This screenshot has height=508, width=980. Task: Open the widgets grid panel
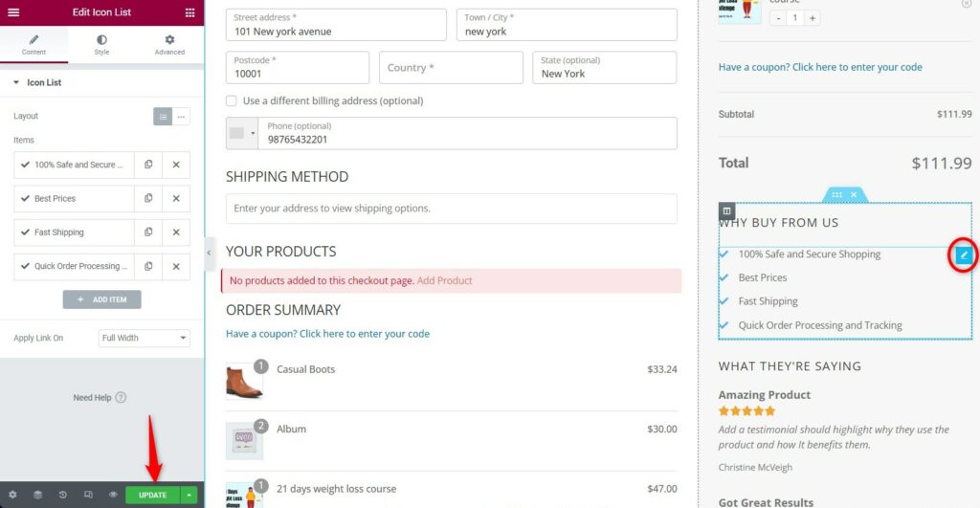click(x=190, y=11)
